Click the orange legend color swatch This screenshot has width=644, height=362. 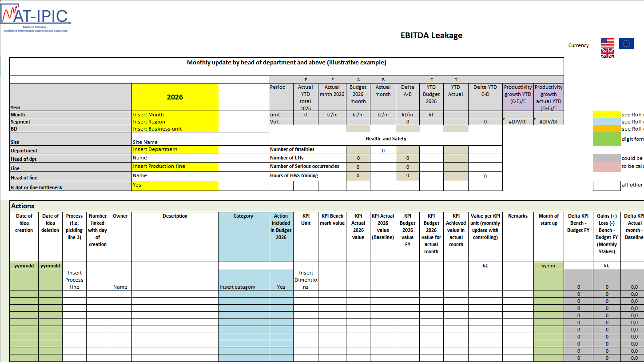click(607, 129)
